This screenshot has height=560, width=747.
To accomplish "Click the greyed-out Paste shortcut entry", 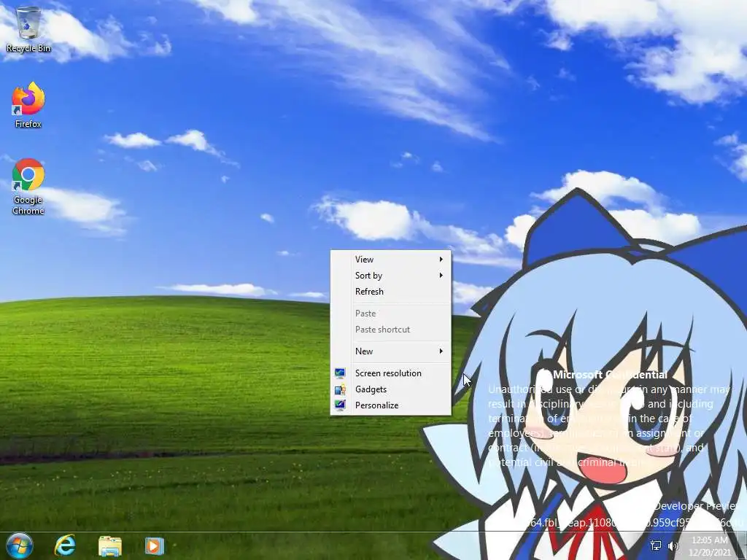I will coord(391,330).
